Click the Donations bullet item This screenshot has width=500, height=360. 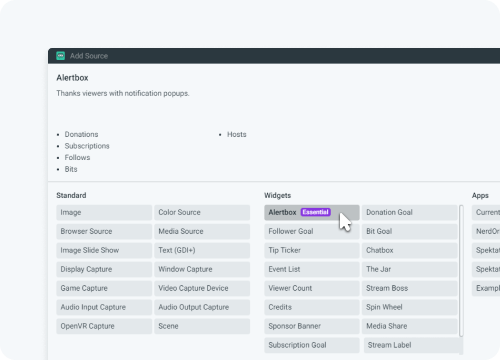(81, 134)
